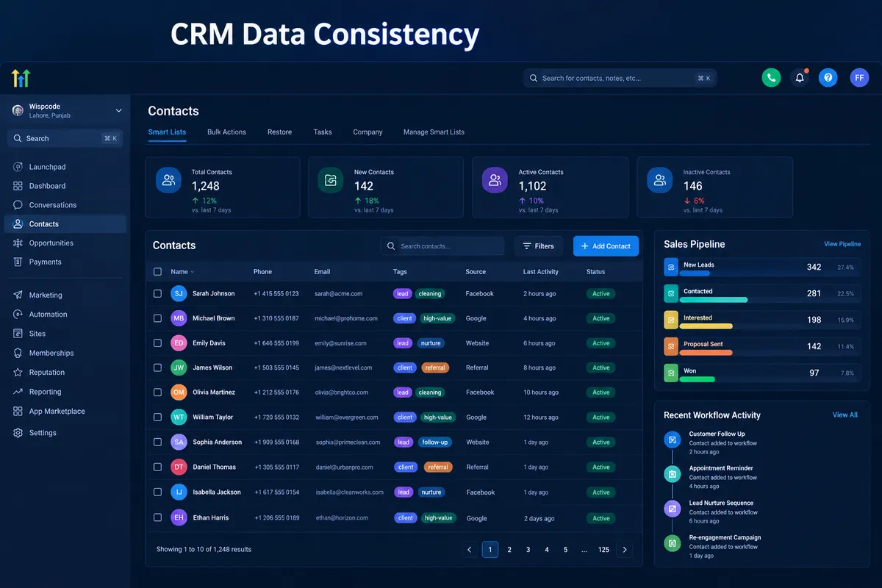Go to previous page arrow
Image resolution: width=882 pixels, height=588 pixels.
(x=470, y=550)
